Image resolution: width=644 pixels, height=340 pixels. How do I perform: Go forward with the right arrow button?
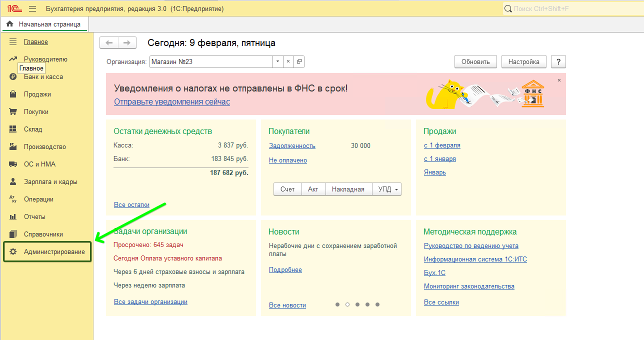[127, 43]
